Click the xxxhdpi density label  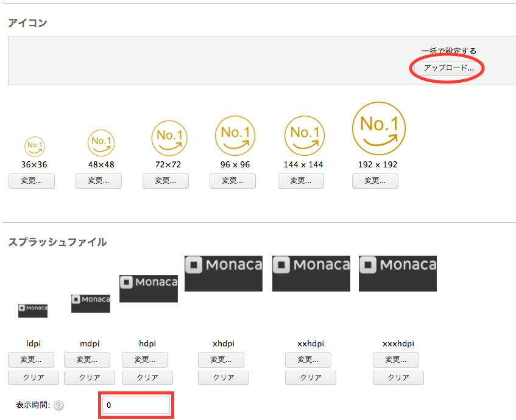(398, 344)
